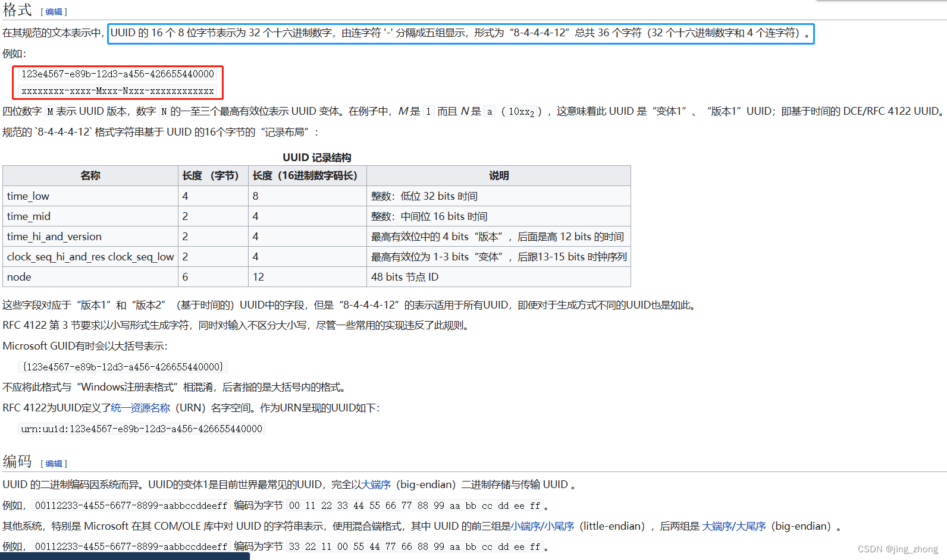Viewport: 947px width, 560px height.
Task: Select the time_mid table cell
Action: tap(90, 216)
